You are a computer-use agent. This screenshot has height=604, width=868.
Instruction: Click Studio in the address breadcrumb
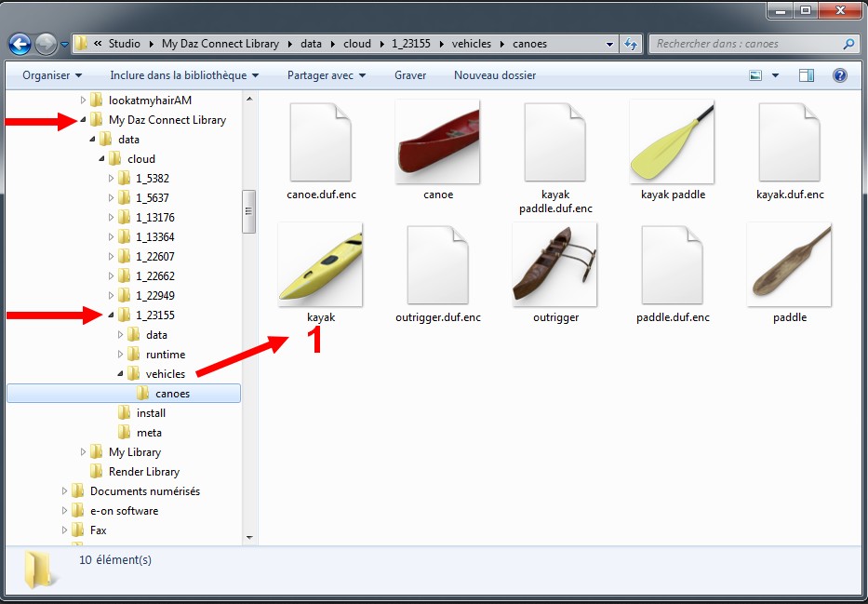click(125, 44)
